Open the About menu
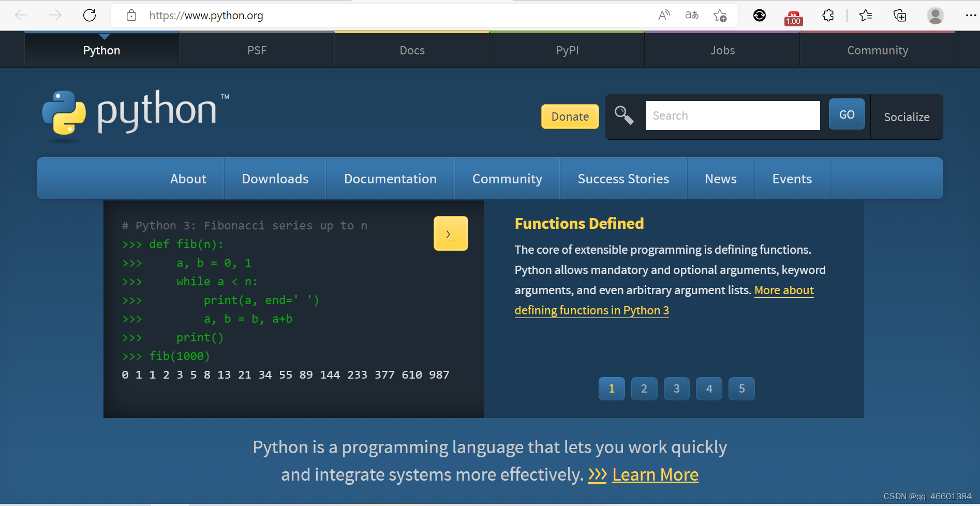 188,179
